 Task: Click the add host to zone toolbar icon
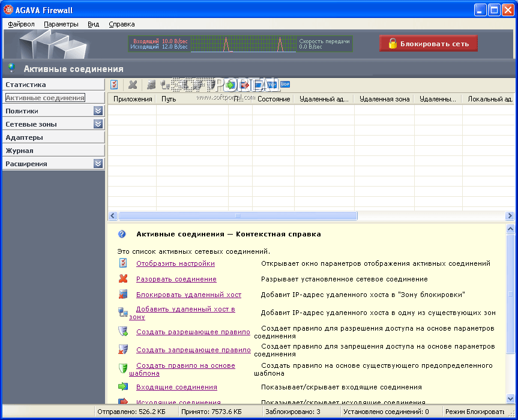[165, 85]
